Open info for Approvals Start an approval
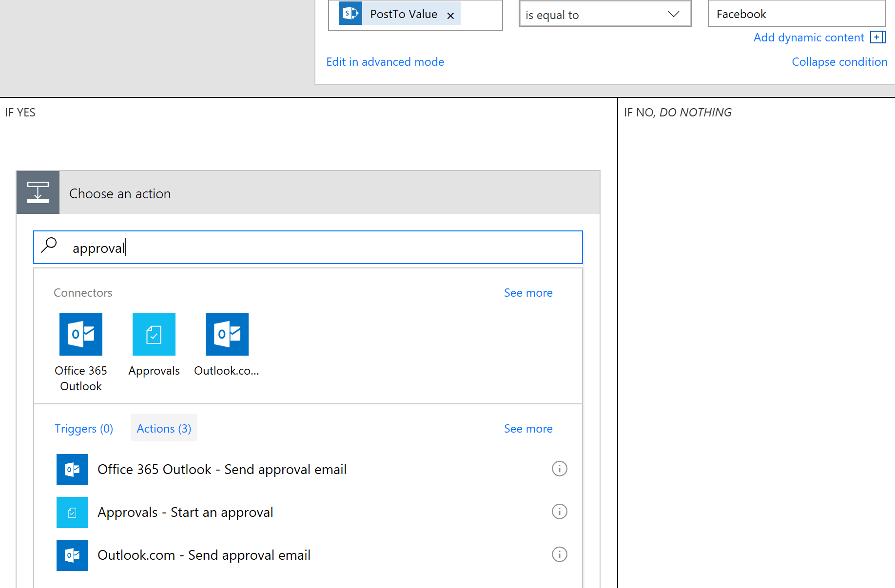This screenshot has height=588, width=895. tap(559, 512)
